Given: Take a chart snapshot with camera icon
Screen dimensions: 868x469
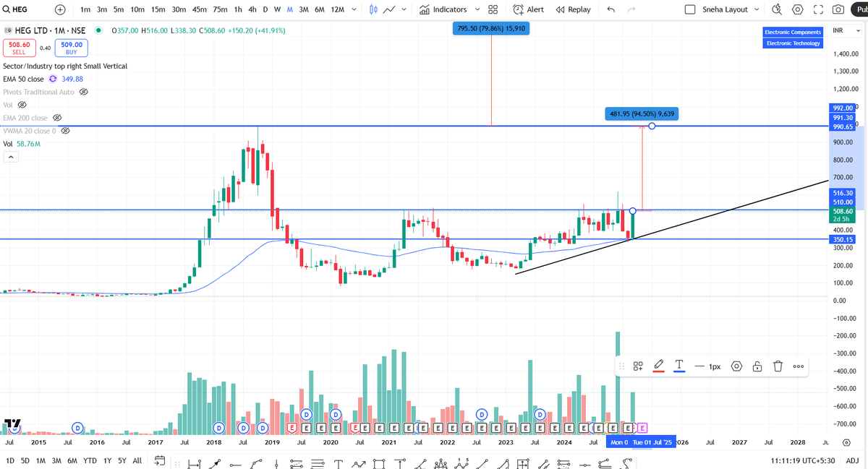Looking at the screenshot, I should [x=838, y=9].
